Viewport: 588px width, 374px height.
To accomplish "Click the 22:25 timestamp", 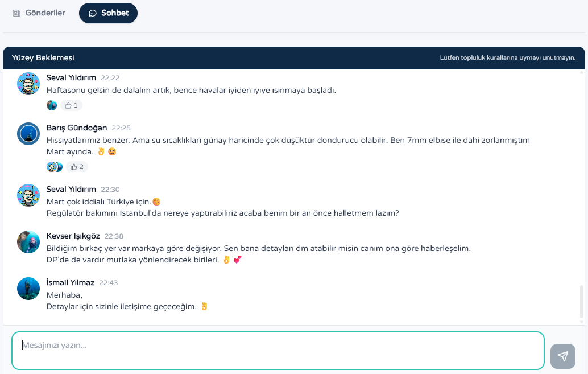I will tap(121, 128).
